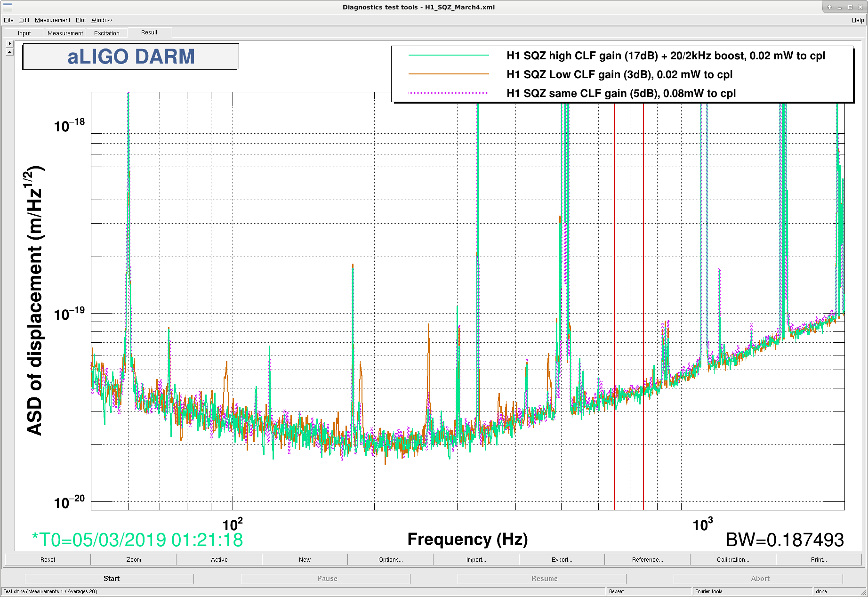Select the Result tab
Viewport: 868px width, 597px height.
150,32
